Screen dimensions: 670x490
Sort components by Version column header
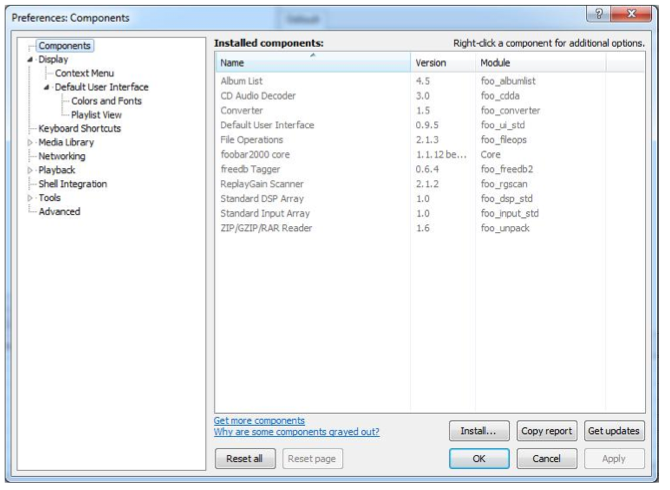443,63
